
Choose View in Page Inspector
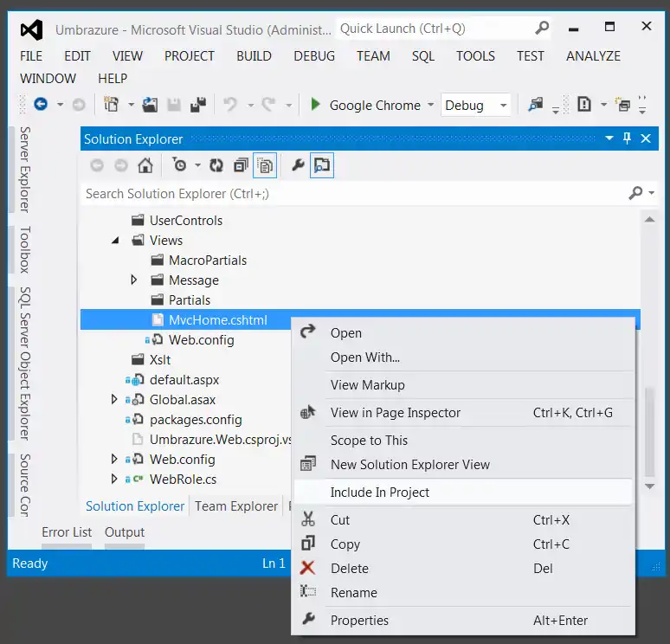click(463, 412)
